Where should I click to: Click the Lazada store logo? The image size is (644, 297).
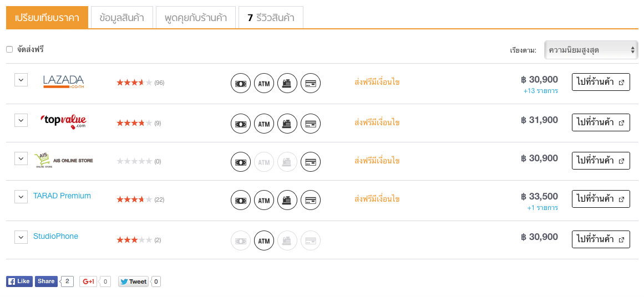63,81
